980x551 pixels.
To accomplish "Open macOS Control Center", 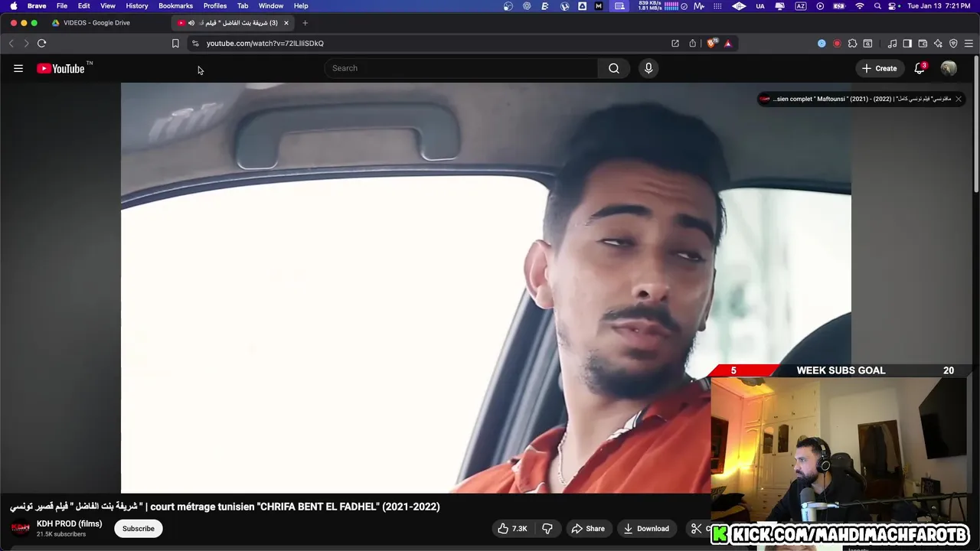I will click(893, 6).
